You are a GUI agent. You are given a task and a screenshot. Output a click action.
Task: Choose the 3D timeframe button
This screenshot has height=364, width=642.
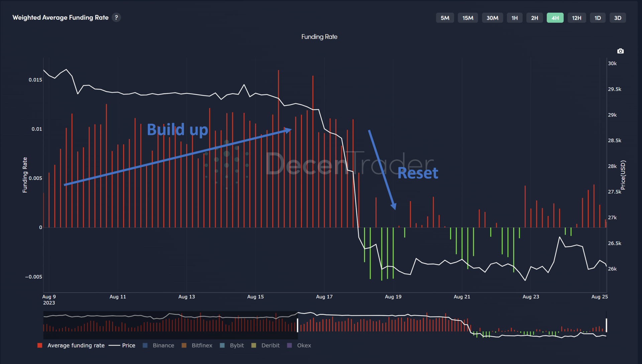(x=618, y=18)
